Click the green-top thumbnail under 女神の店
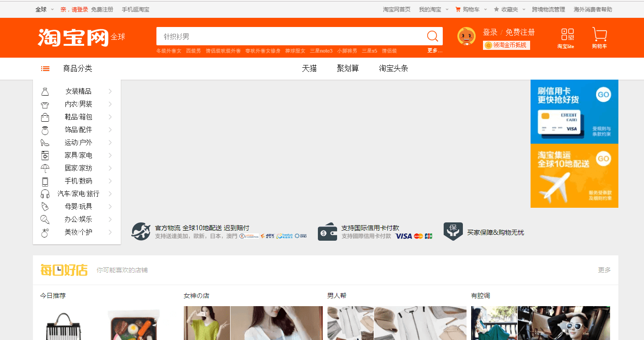This screenshot has width=644, height=340. (207, 323)
